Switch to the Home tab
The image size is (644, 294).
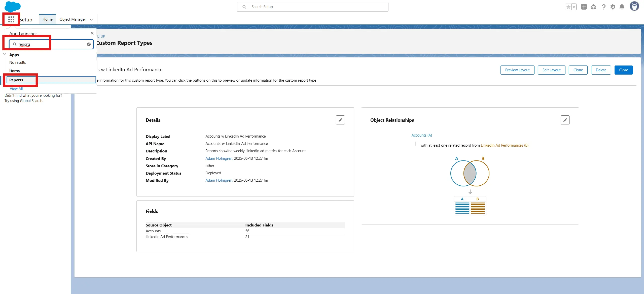pyautogui.click(x=48, y=19)
